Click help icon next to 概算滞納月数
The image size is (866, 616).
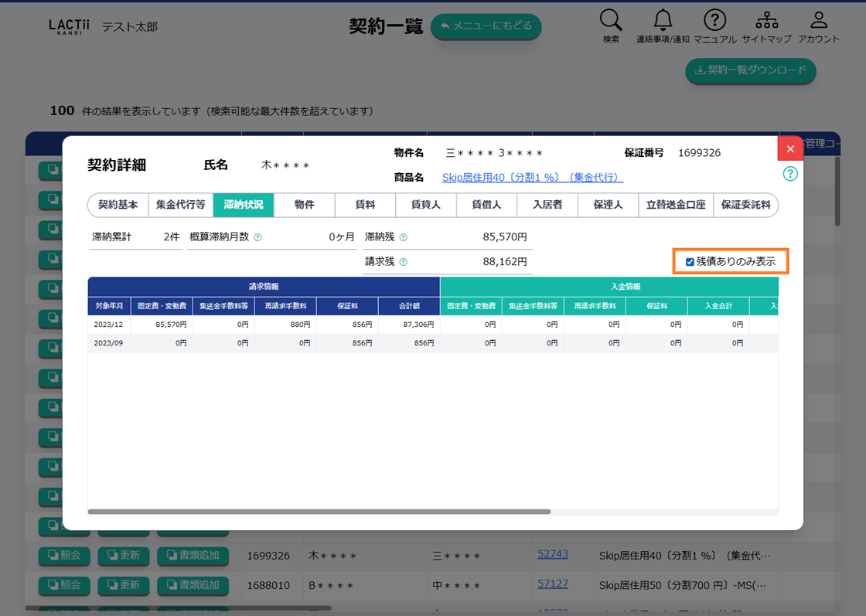(x=257, y=238)
